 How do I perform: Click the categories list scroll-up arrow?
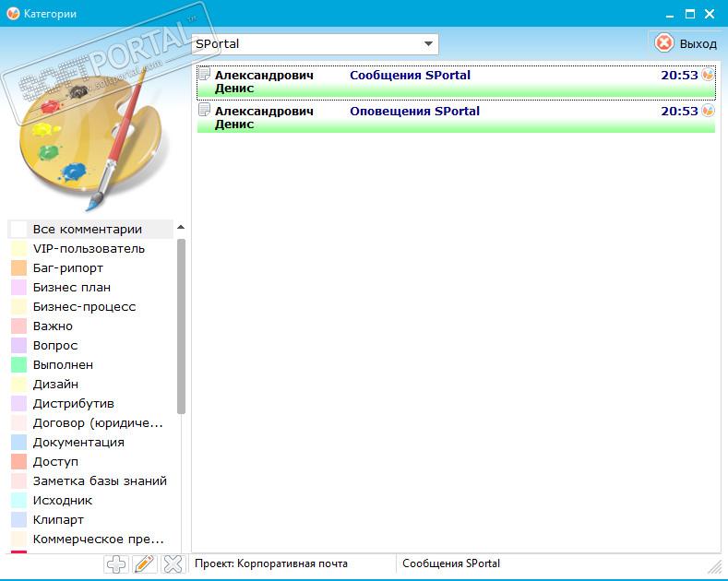181,228
